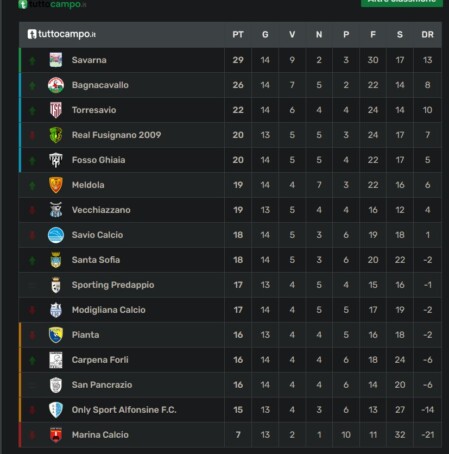Click the Savio Calcio round logo

click(56, 235)
